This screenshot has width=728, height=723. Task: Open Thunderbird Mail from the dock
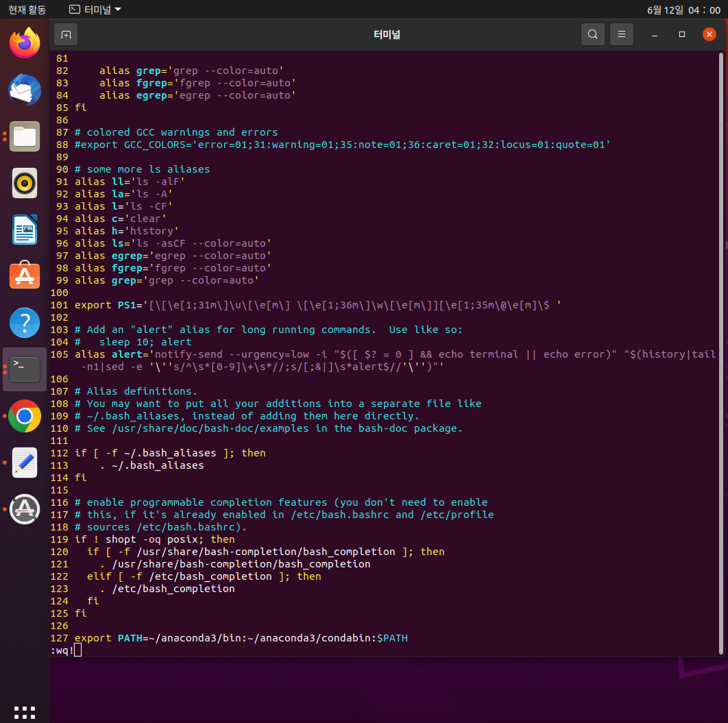click(25, 90)
